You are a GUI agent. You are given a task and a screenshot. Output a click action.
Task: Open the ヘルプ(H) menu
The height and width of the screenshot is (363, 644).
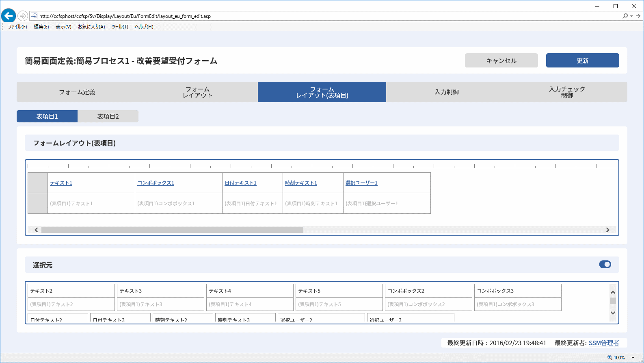[144, 27]
